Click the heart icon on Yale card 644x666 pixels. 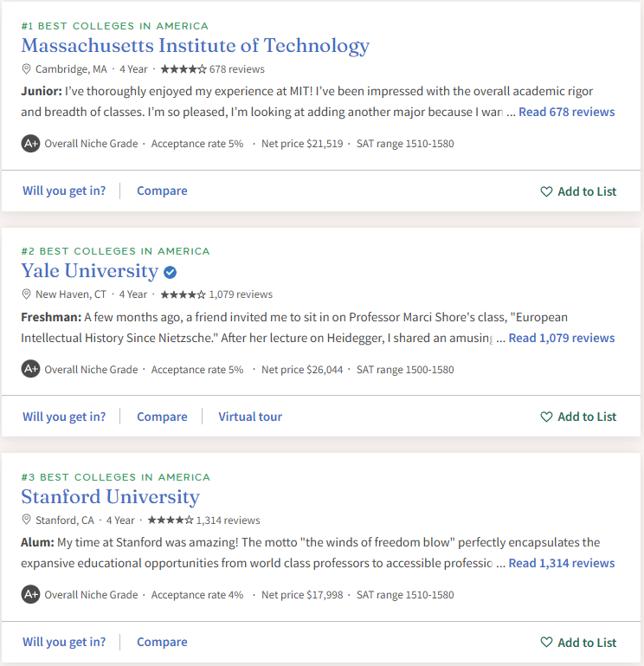click(x=546, y=417)
